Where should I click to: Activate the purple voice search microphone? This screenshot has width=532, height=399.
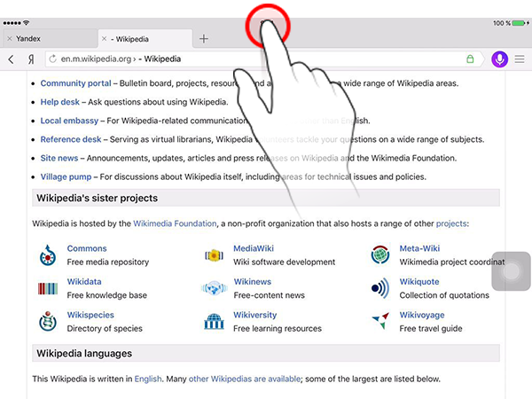(x=499, y=59)
